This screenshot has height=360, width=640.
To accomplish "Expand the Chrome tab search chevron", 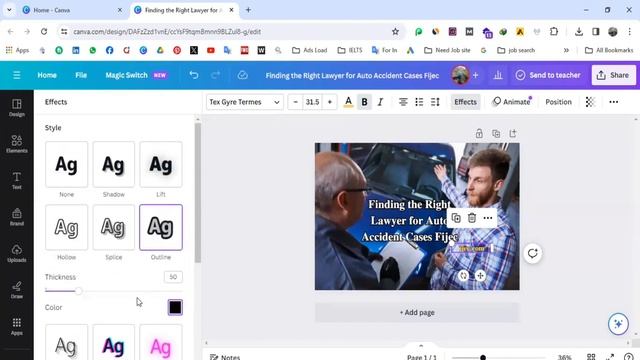I will pos(9,10).
